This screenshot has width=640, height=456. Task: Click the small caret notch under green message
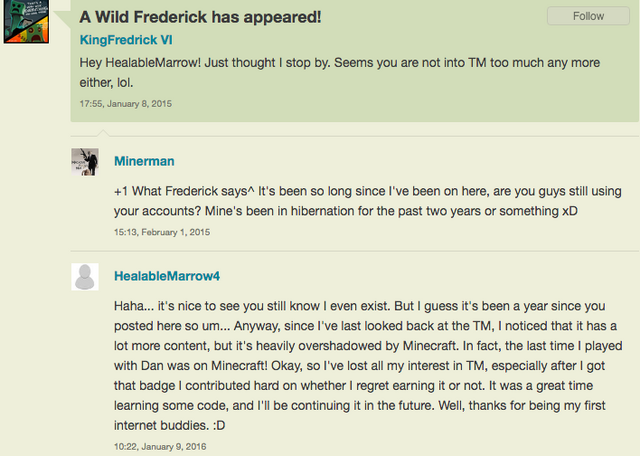(x=103, y=133)
